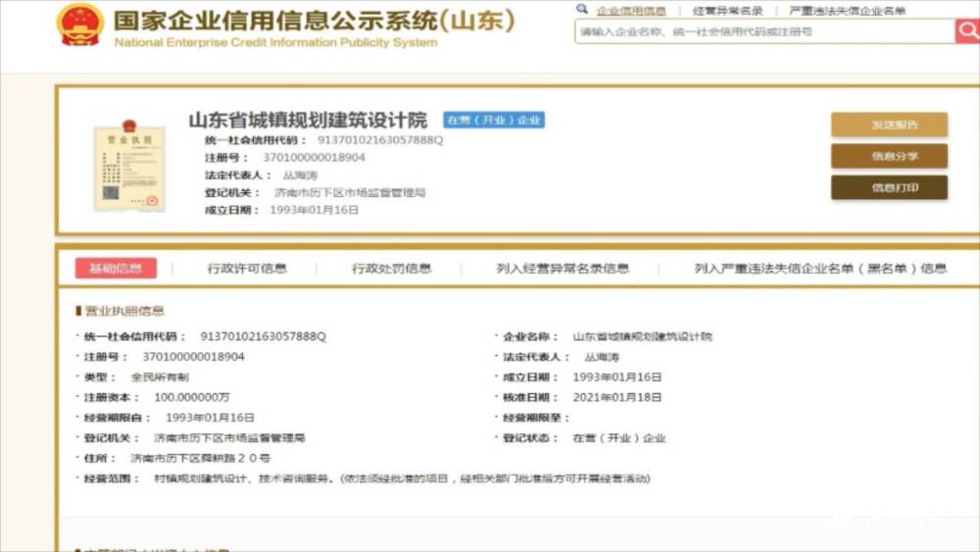
Task: Switch to the 基础信息 tab
Action: [116, 269]
